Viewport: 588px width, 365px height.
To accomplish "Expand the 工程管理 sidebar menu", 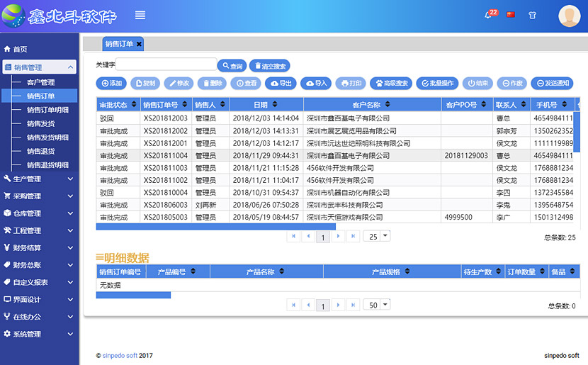I will click(40, 231).
